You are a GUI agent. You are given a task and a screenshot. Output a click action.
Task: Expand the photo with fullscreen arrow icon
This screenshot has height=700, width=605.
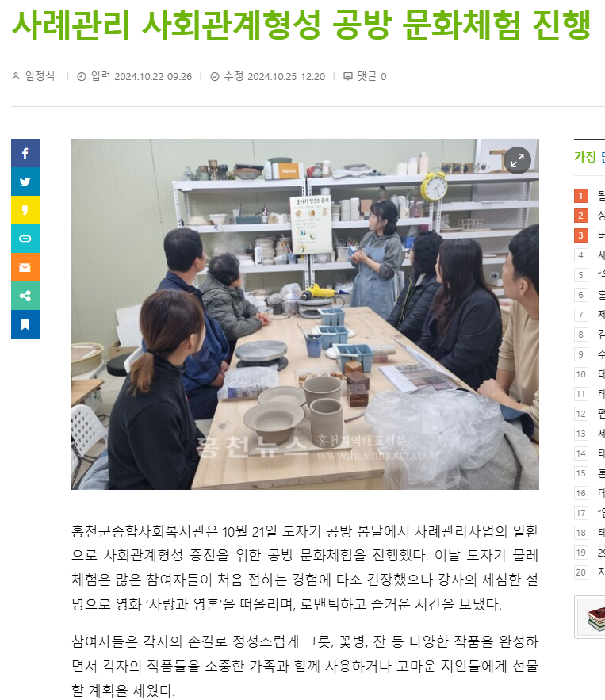click(x=517, y=160)
